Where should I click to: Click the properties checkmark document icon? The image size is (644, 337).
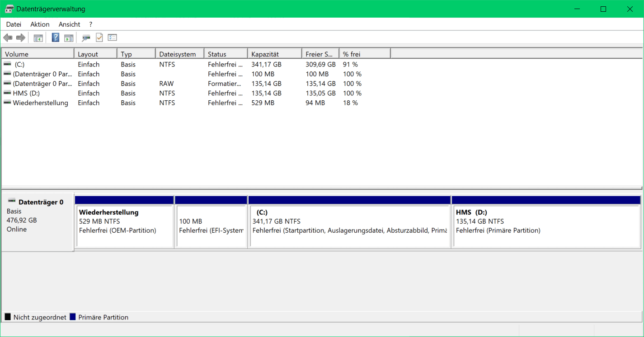[99, 37]
